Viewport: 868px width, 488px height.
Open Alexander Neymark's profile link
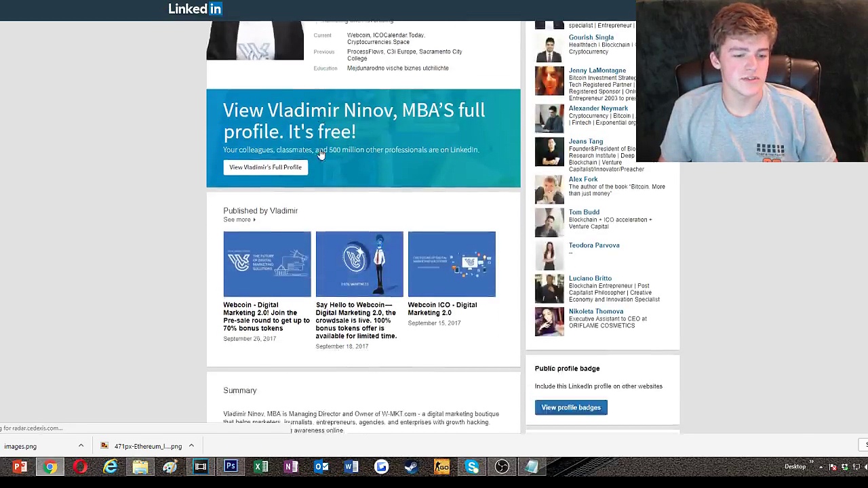pos(598,108)
